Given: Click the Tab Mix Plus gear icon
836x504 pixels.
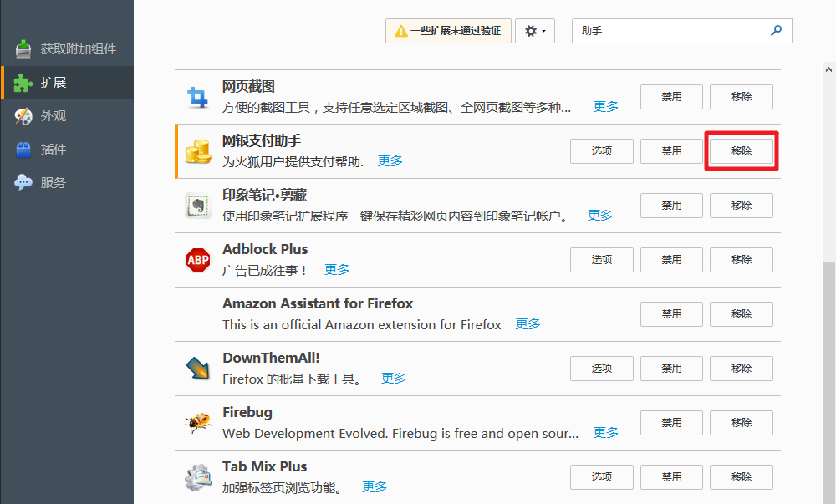Looking at the screenshot, I should click(x=198, y=476).
